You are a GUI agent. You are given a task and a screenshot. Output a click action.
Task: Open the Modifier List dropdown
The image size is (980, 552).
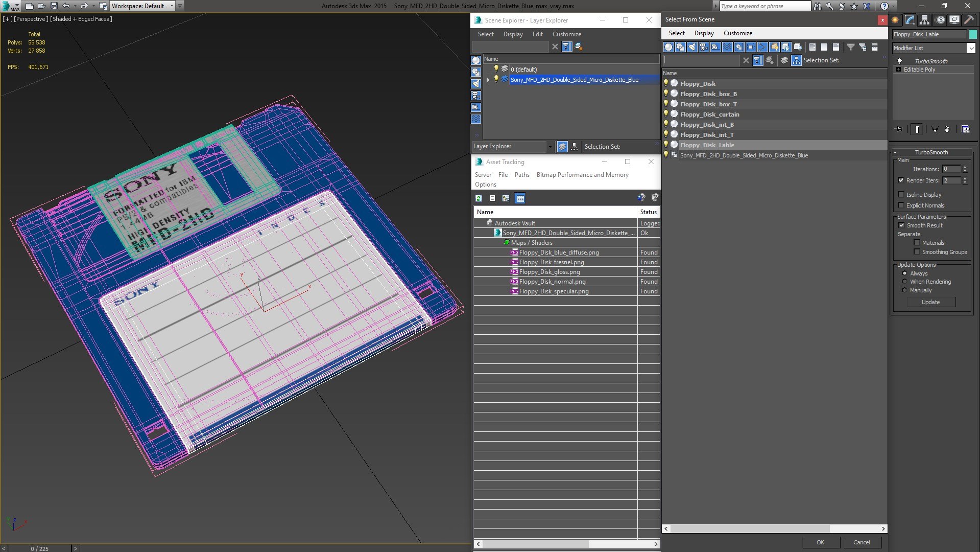(x=971, y=48)
